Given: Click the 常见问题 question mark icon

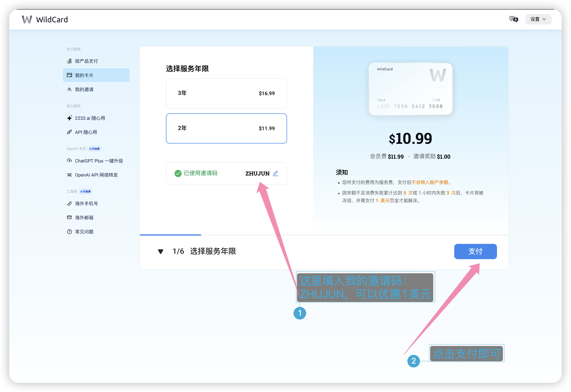Looking at the screenshot, I should pyautogui.click(x=69, y=232).
